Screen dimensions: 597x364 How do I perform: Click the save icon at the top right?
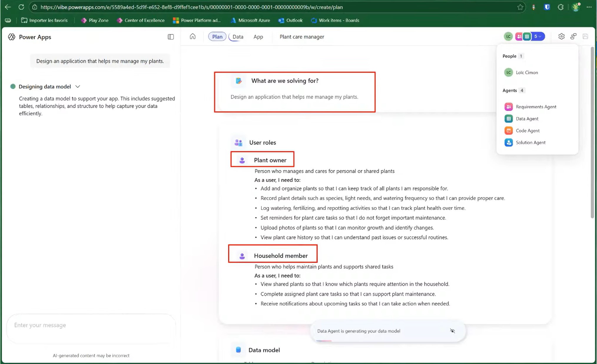[585, 36]
